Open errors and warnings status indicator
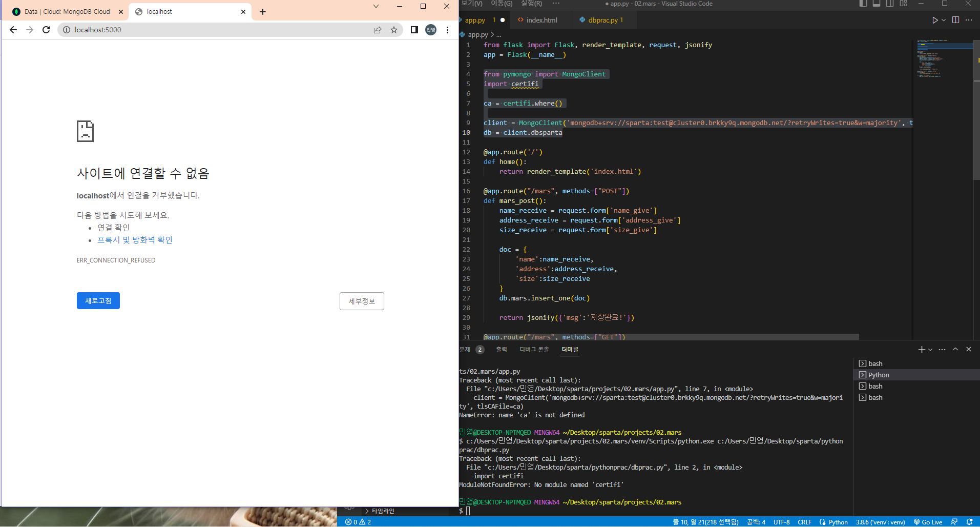The height and width of the screenshot is (527, 980). coord(358,522)
